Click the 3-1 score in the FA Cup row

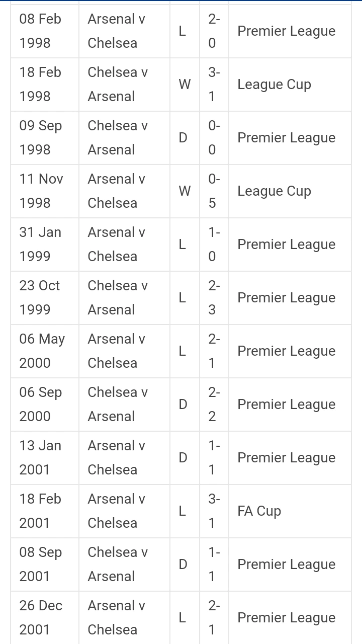213,511
